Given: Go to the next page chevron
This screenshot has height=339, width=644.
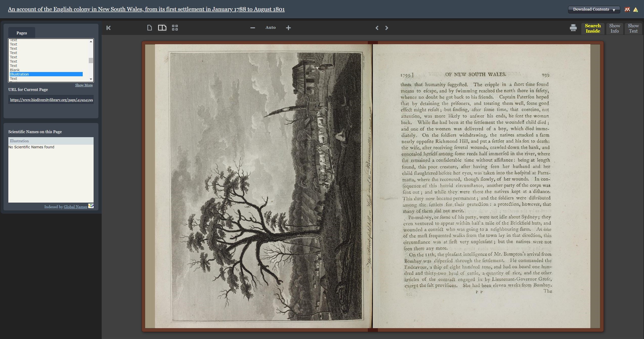Looking at the screenshot, I should [387, 28].
